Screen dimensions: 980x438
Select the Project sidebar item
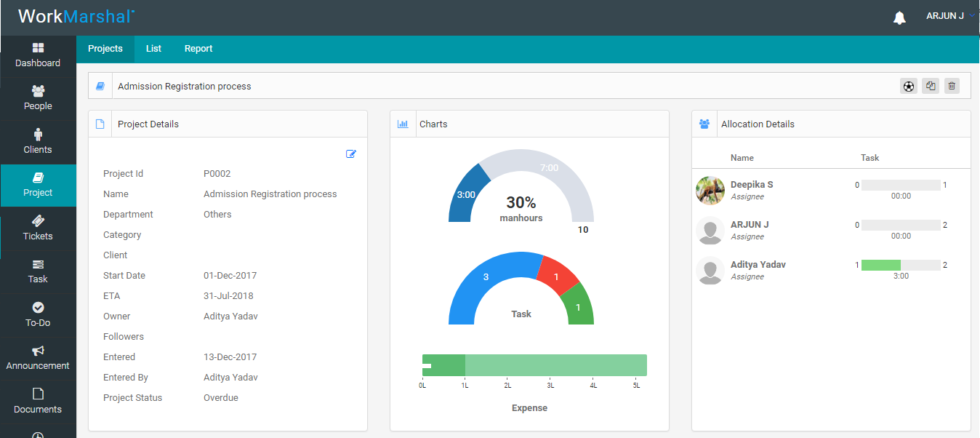pyautogui.click(x=38, y=185)
